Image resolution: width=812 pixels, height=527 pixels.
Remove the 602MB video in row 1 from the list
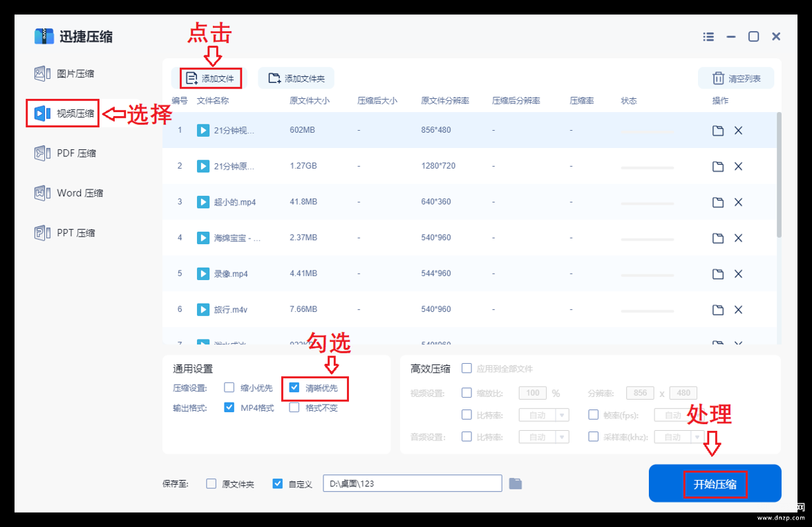click(739, 131)
